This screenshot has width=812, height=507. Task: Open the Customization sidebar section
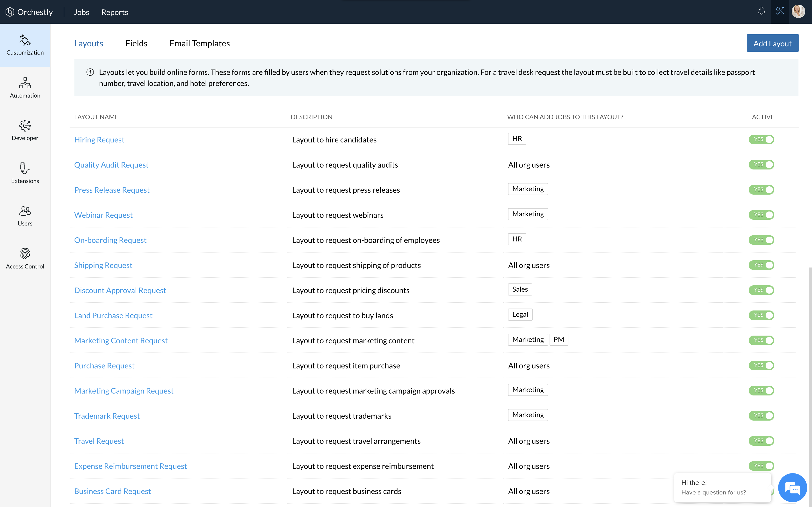pyautogui.click(x=25, y=45)
